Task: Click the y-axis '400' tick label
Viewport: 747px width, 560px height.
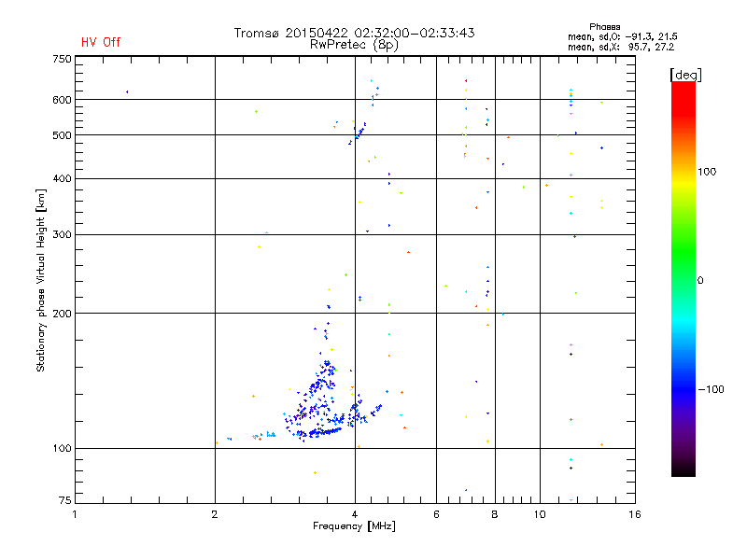Action: pos(62,178)
